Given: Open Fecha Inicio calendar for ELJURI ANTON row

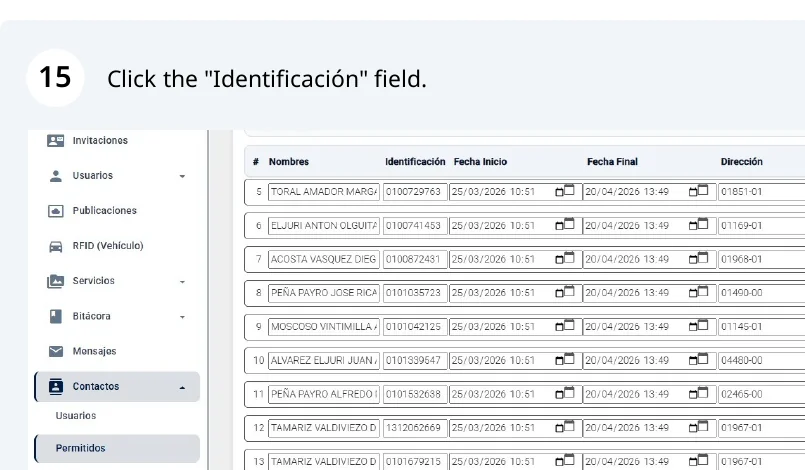Looking at the screenshot, I should pyautogui.click(x=565, y=225).
